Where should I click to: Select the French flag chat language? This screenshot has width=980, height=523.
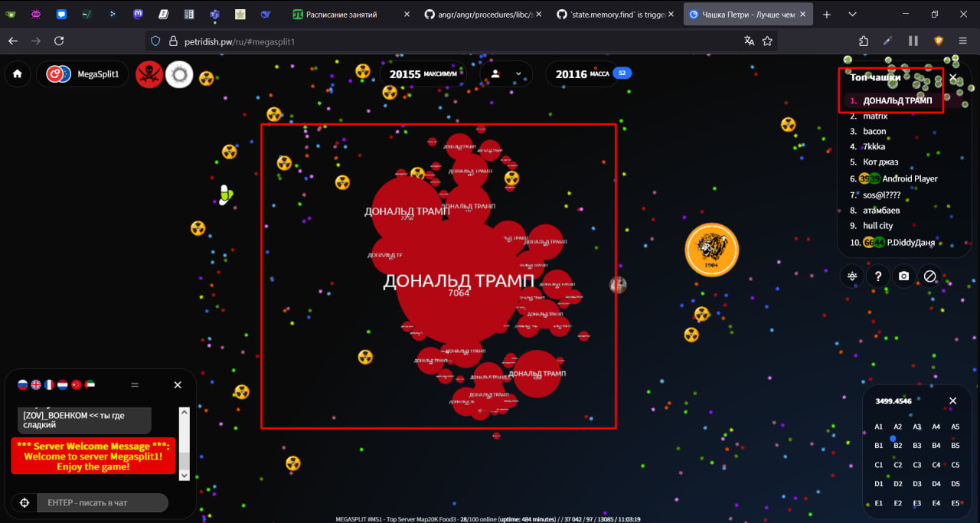pyautogui.click(x=49, y=385)
